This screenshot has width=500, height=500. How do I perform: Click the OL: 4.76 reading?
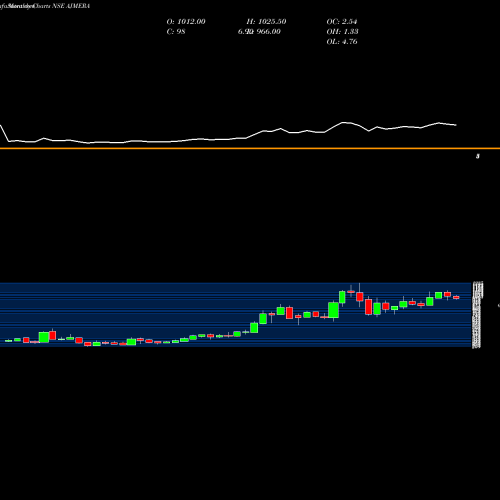tap(342, 42)
